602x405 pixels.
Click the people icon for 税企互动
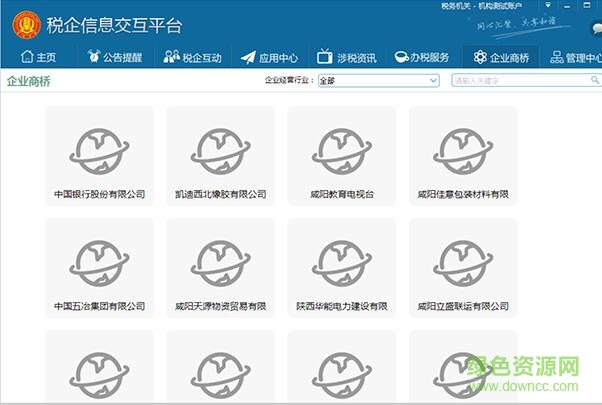(172, 56)
